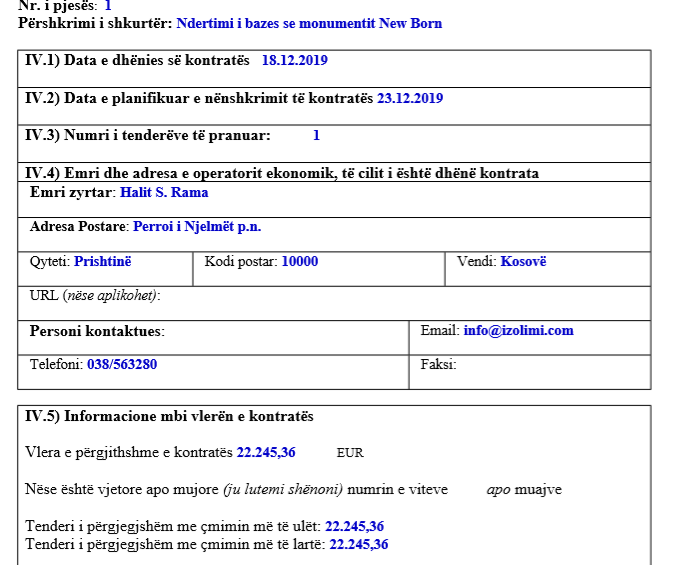The height and width of the screenshot is (565, 677).
Task: Click total contract value 22.245,36 before EUR
Action: (x=266, y=452)
